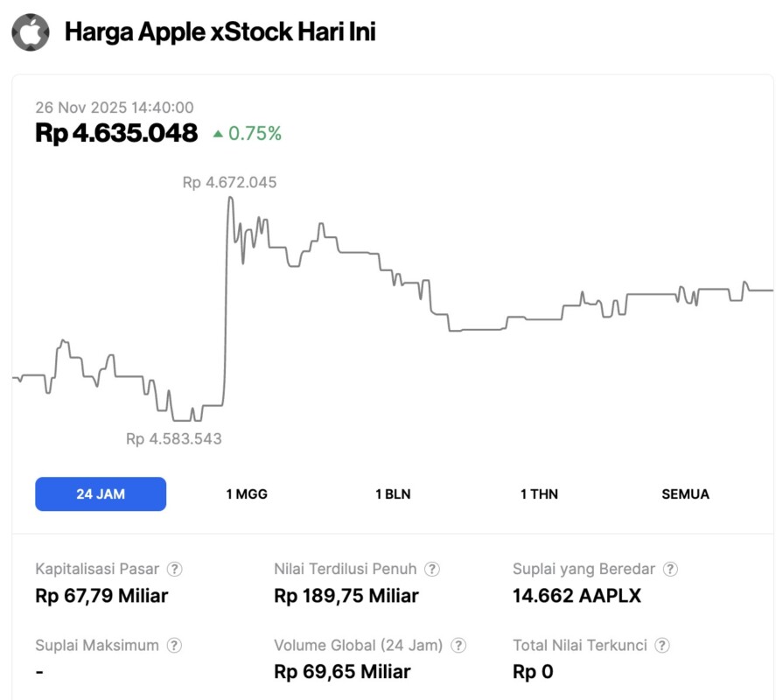Switch chart to 1 BLN range

(393, 493)
